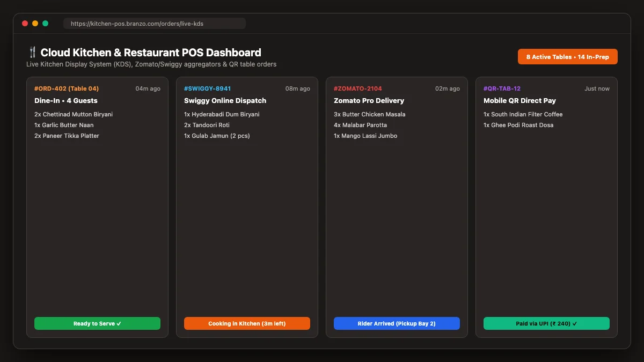644x362 pixels.
Task: Click Rider Arrived (Pickup Bay 2) button
Action: [x=397, y=323]
